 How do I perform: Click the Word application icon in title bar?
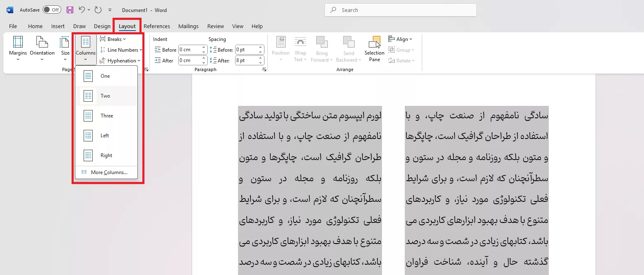(x=10, y=10)
